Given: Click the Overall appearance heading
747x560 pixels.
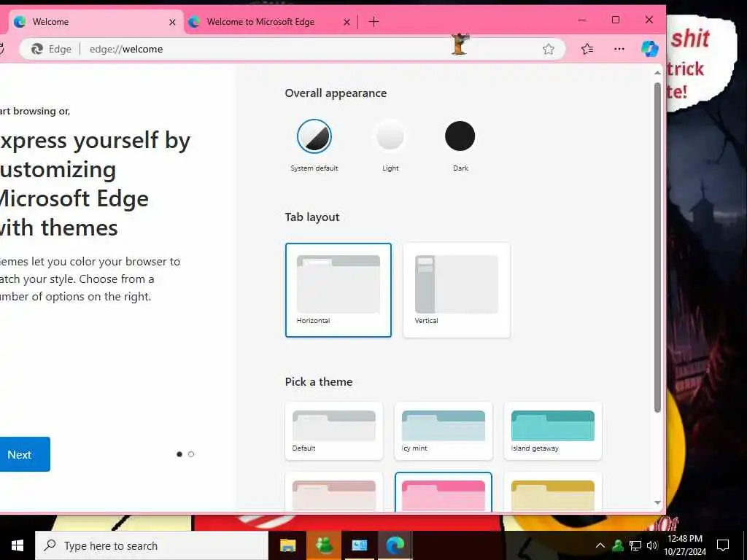Looking at the screenshot, I should (336, 93).
